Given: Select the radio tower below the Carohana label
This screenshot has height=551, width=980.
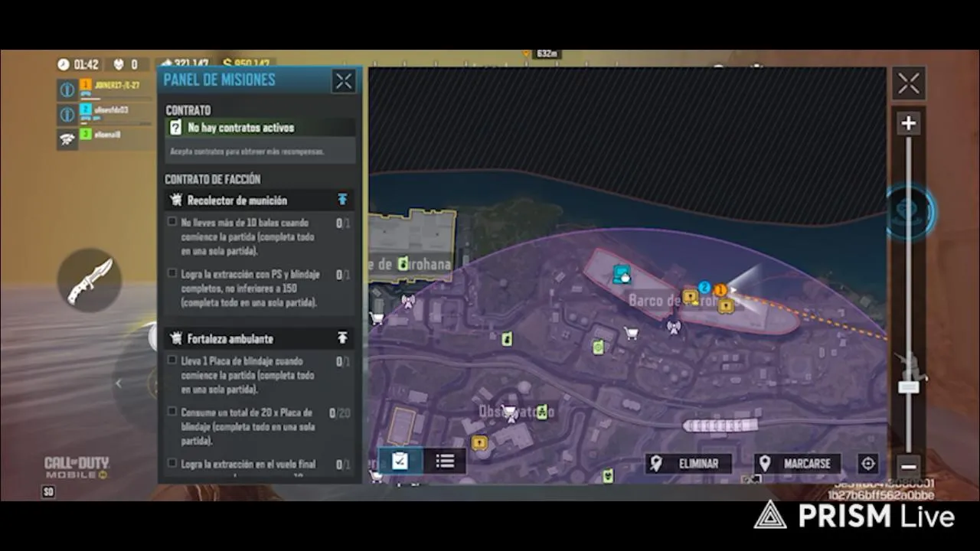Looking at the screenshot, I should click(408, 301).
